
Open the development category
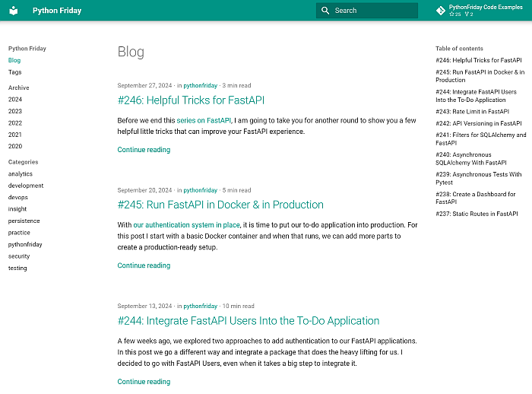tap(26, 186)
